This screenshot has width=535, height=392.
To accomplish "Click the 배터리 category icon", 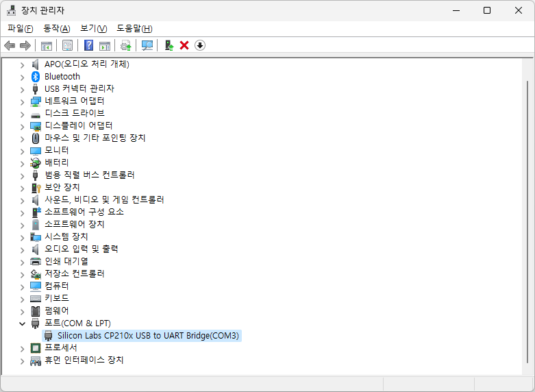I will click(36, 163).
